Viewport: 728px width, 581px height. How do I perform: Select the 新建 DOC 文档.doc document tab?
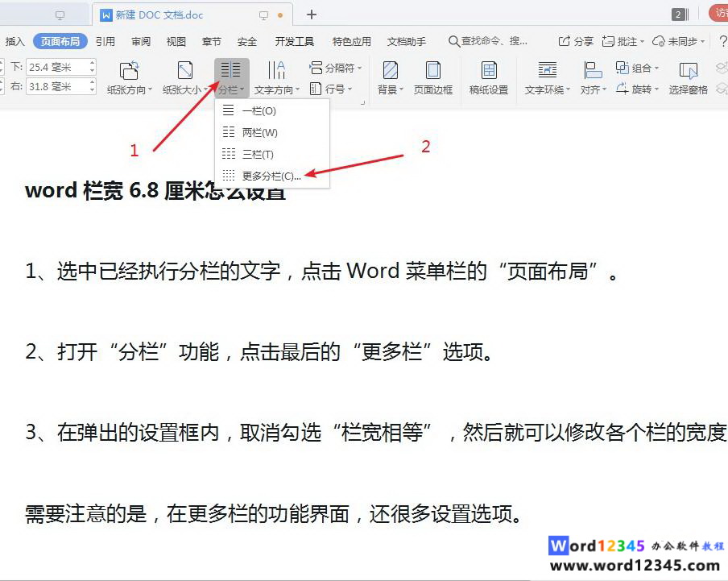(x=192, y=15)
